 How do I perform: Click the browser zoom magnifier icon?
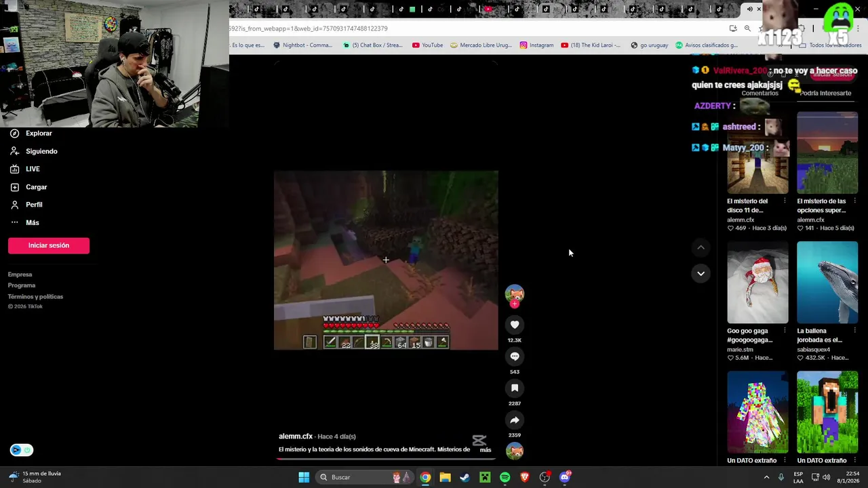coord(747,28)
